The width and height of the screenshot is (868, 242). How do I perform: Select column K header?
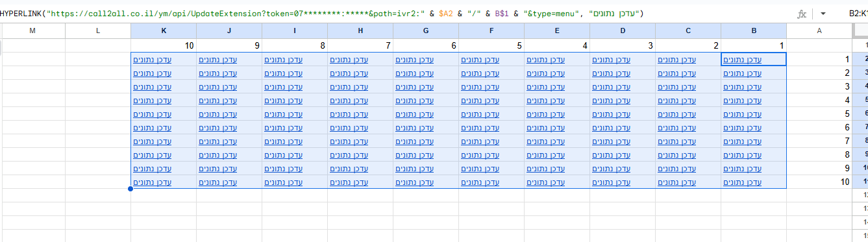(164, 30)
